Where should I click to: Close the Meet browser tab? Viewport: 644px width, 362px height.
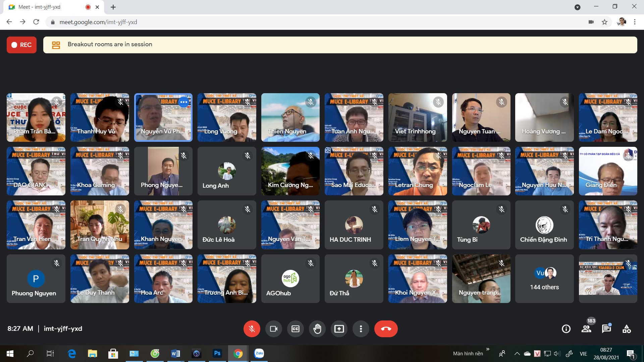[97, 7]
